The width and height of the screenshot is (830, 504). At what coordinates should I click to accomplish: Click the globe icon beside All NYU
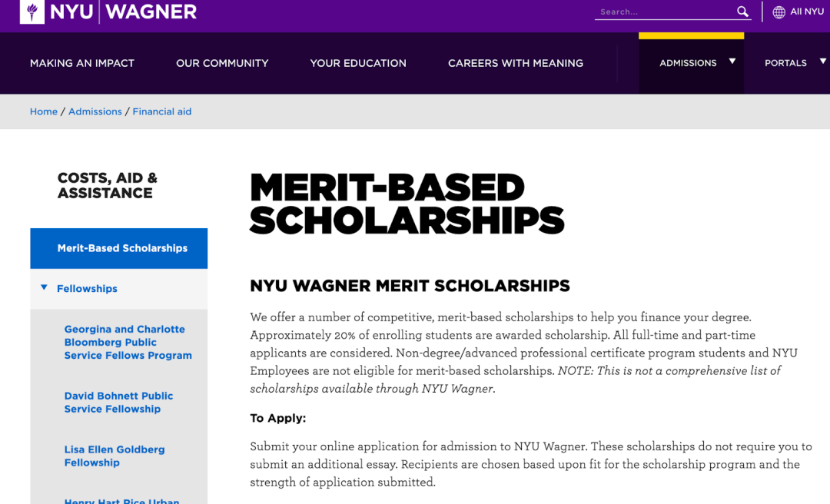(779, 12)
